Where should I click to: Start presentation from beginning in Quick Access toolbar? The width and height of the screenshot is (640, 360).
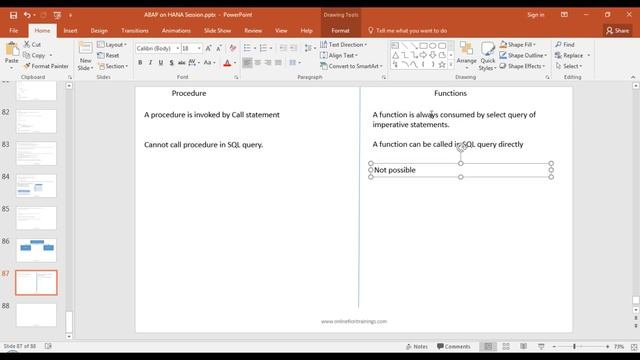point(57,15)
